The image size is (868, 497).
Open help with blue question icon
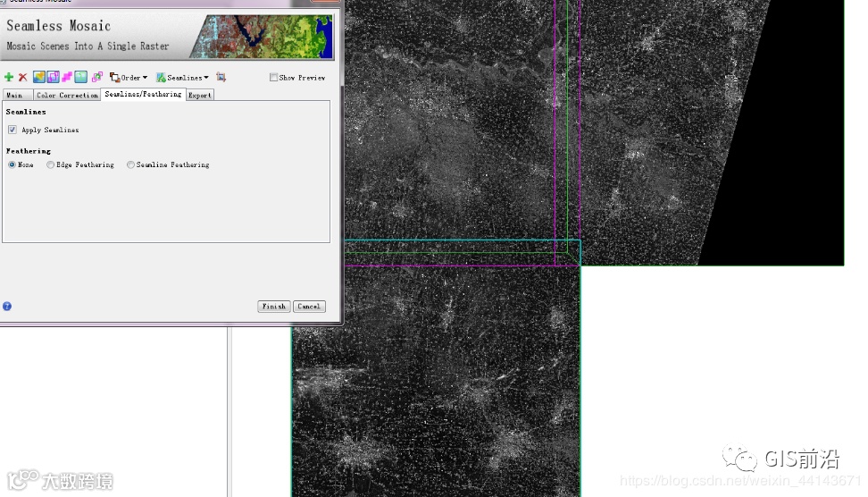pos(7,307)
